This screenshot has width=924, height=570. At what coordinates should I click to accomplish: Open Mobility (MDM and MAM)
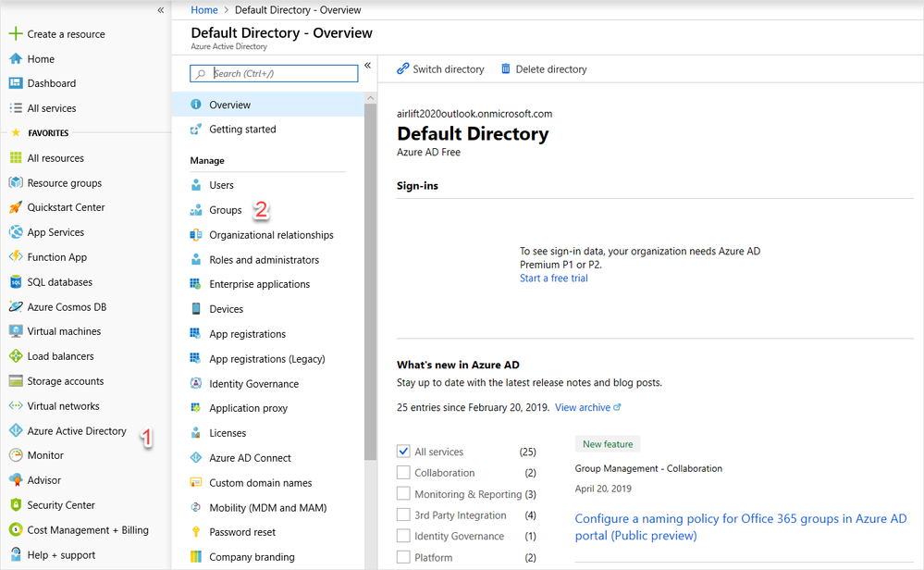[x=268, y=507]
